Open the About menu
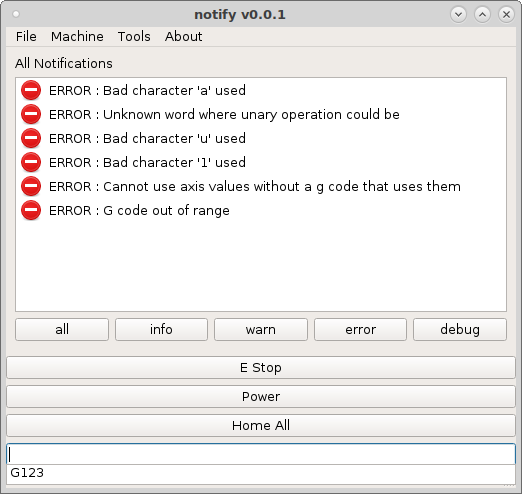522x494 pixels. (183, 36)
